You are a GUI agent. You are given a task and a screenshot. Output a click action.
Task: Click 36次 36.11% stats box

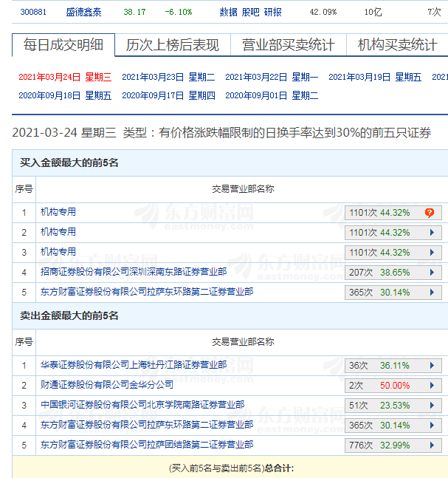point(393,366)
